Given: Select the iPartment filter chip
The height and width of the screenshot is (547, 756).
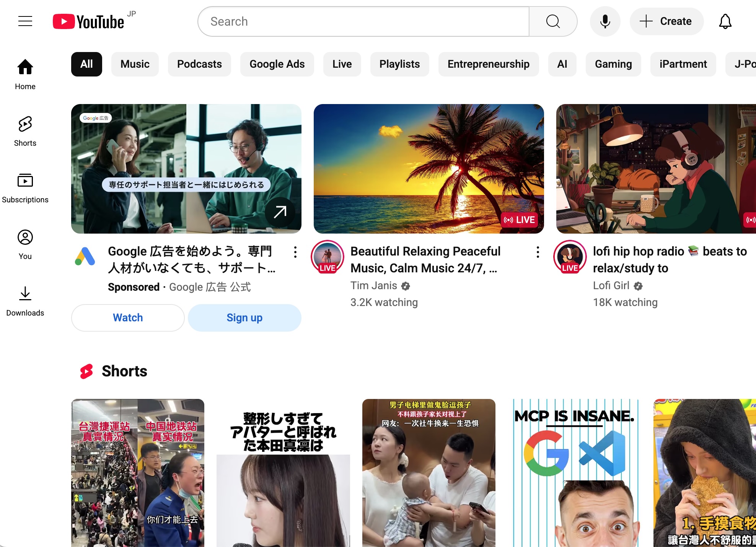Looking at the screenshot, I should (x=683, y=64).
